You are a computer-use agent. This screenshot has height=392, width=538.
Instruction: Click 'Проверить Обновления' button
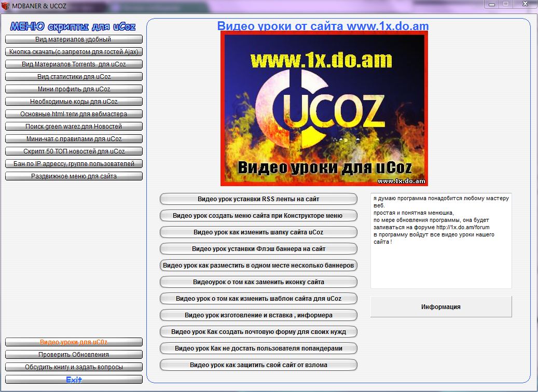(74, 354)
